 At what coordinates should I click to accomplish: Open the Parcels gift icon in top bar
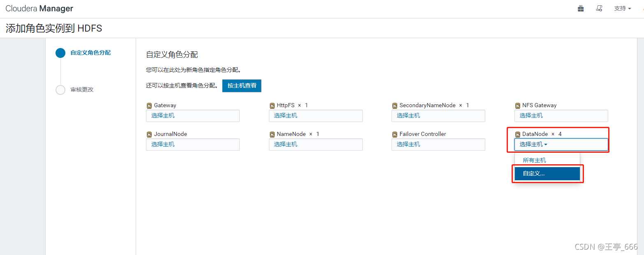[581, 8]
